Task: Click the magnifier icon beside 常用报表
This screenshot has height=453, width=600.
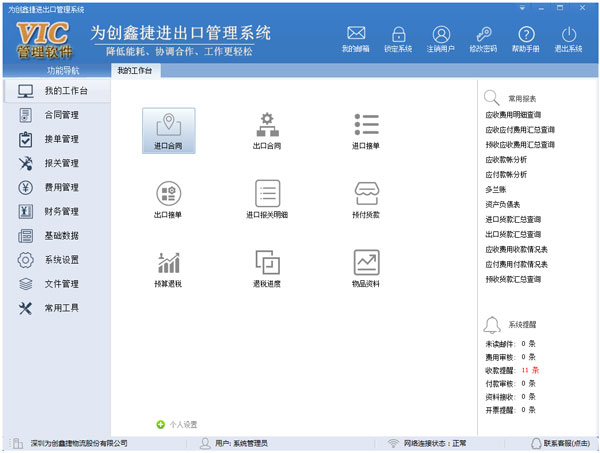Action: [x=491, y=98]
